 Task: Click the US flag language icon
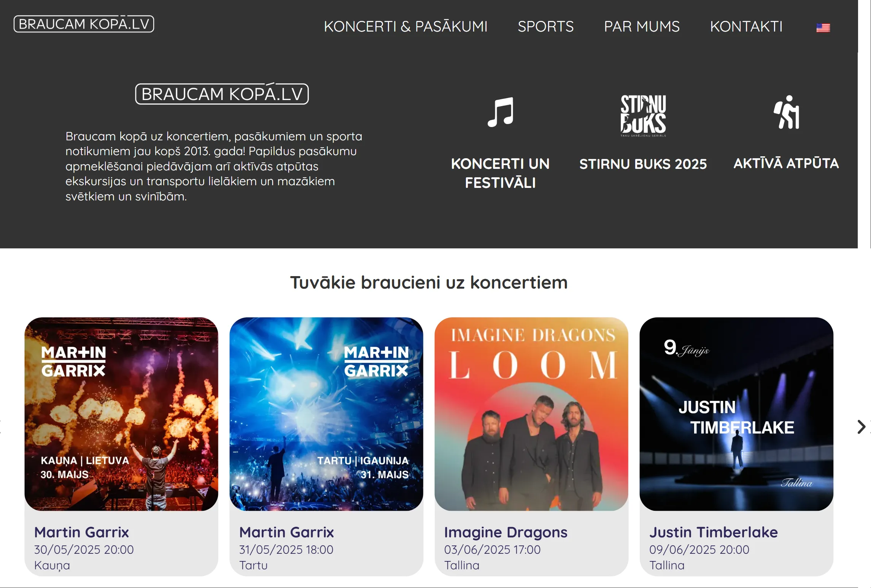tap(823, 28)
